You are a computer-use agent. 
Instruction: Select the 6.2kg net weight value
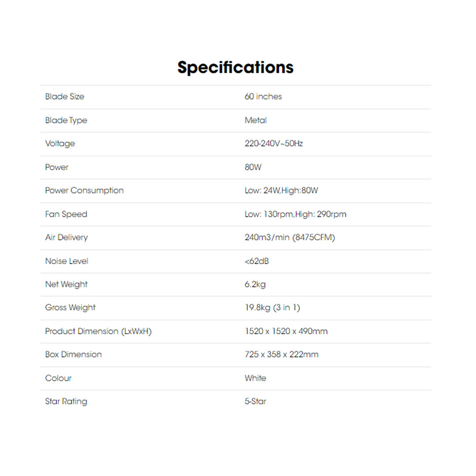[255, 284]
